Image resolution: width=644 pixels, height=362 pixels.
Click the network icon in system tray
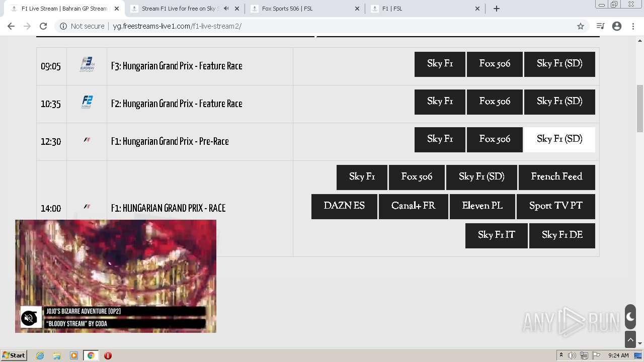coord(584,355)
